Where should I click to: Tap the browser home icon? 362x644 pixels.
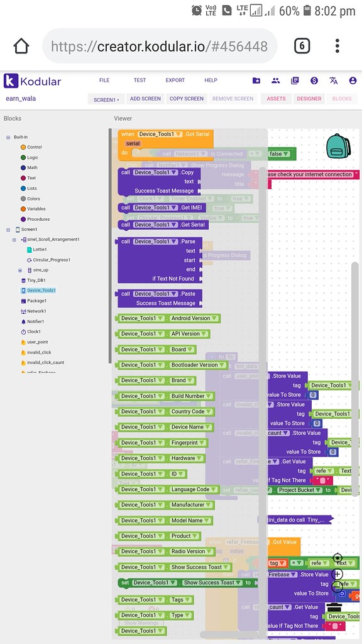[x=21, y=46]
